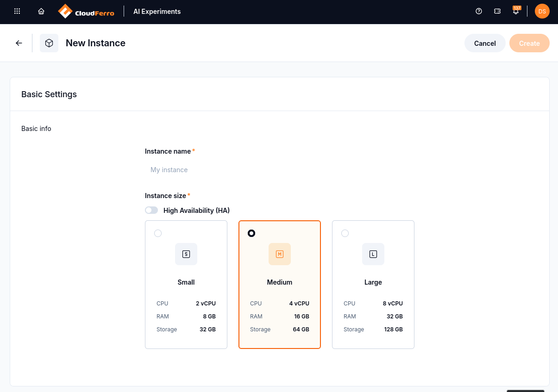Focus the Instance name input field
Screen dimensions: 558x392
coord(279,170)
